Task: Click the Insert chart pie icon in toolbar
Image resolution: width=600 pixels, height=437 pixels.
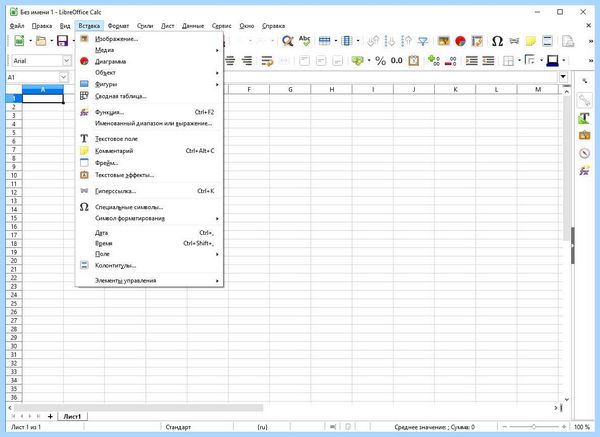Action: (460, 41)
